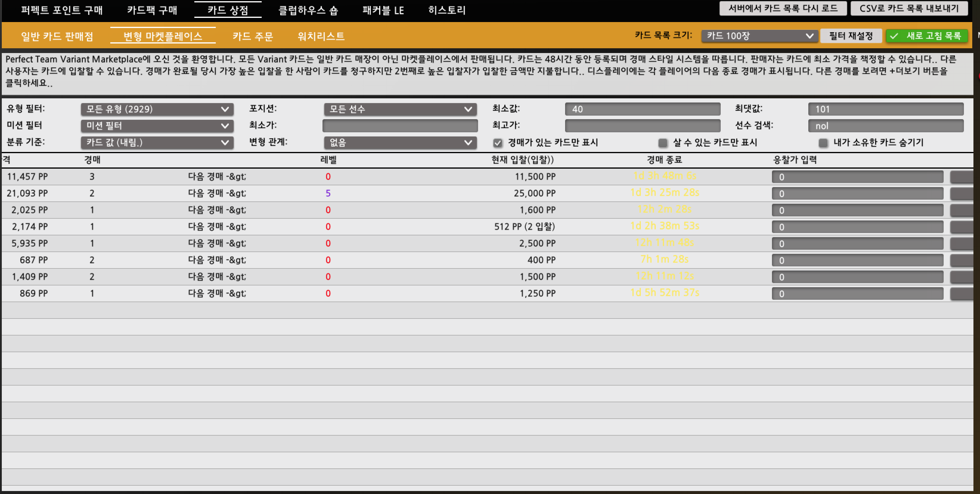
Task: Open the 카드 목록 크기 dropdown
Action: 759,36
